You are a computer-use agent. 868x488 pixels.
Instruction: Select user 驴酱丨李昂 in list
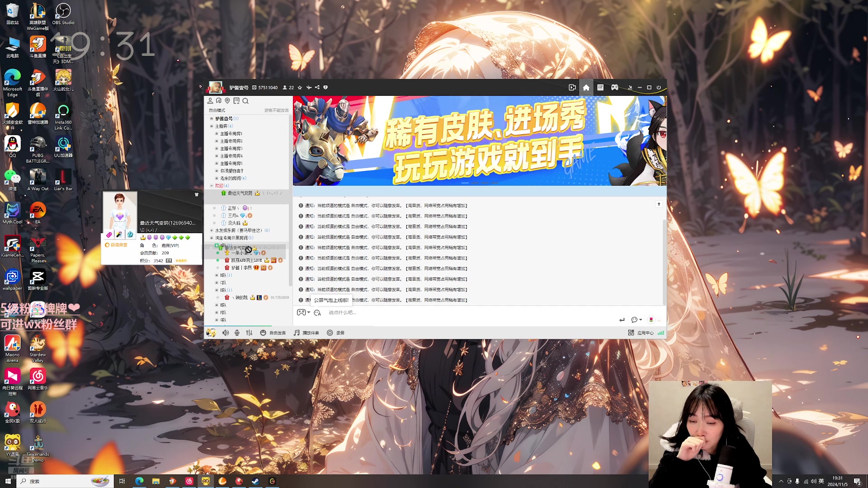click(241, 268)
